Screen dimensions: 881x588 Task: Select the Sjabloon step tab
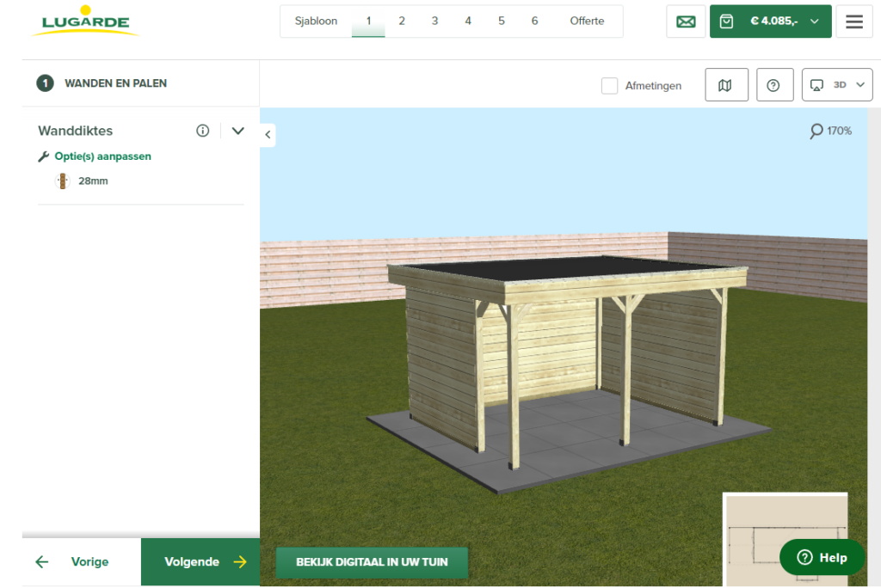tap(316, 21)
